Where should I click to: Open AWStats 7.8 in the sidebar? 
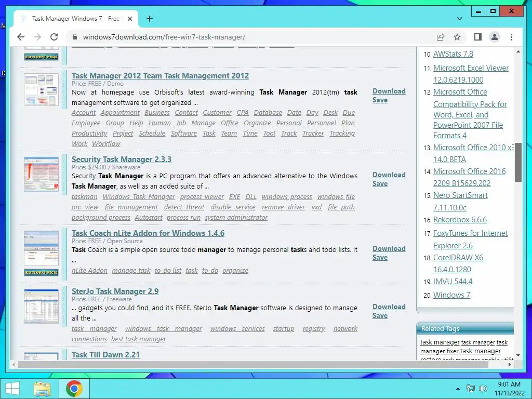453,54
